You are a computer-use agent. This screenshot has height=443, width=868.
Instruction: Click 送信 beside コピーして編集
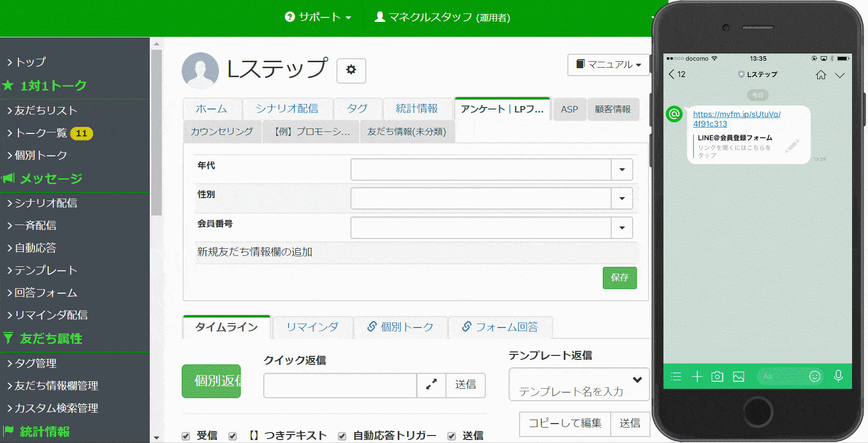(630, 424)
